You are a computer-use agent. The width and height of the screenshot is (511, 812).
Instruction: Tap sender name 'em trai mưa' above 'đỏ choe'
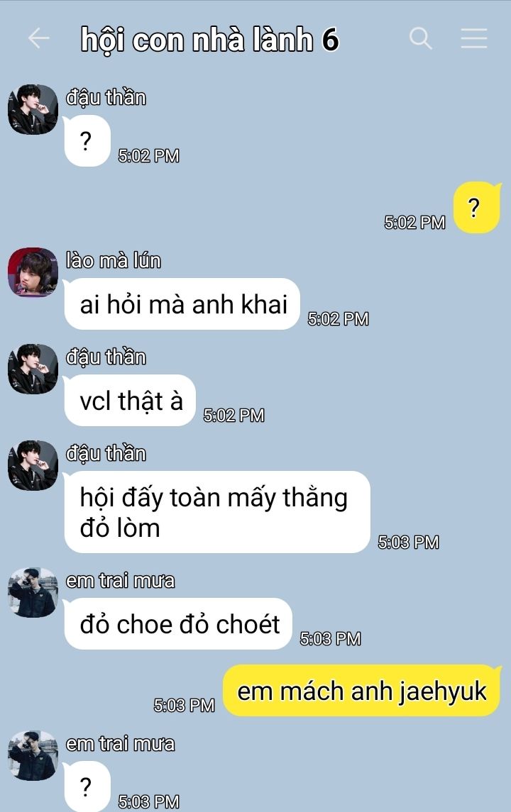pyautogui.click(x=120, y=581)
